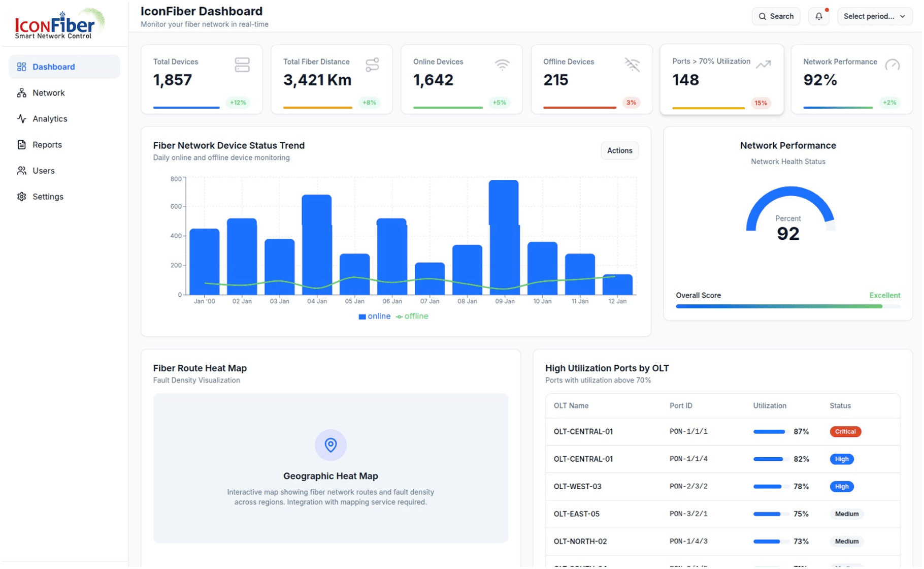Screen dimensions: 924x569
Task: Click the Offline Devices no-signal icon
Action: 632,65
